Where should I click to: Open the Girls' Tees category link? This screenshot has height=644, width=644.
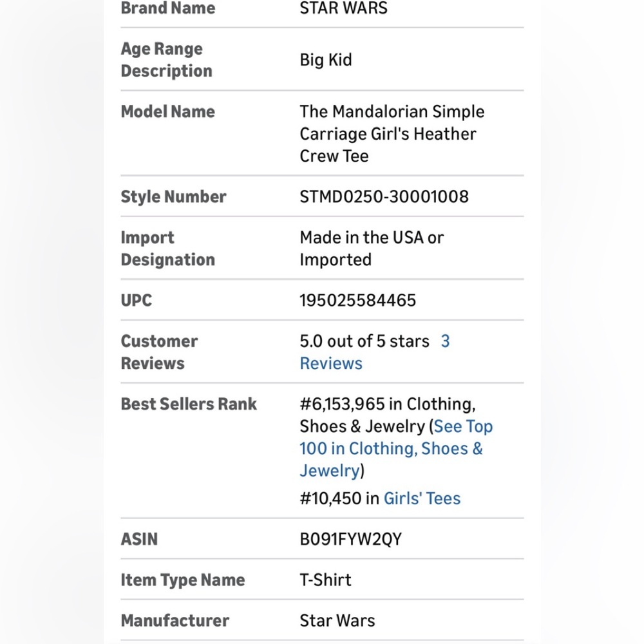coord(422,498)
